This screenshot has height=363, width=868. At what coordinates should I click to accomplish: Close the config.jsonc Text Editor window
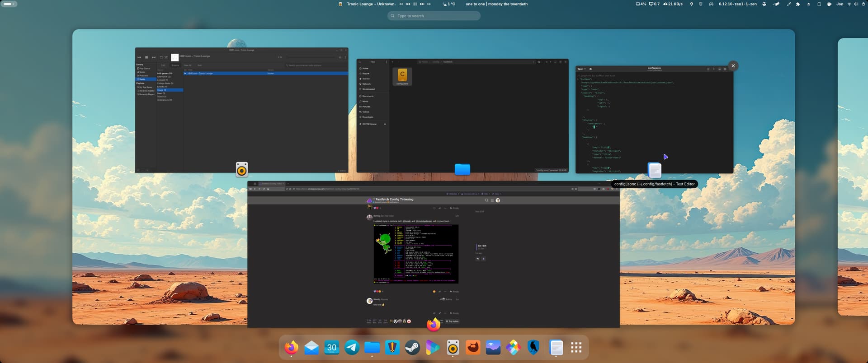pos(733,66)
